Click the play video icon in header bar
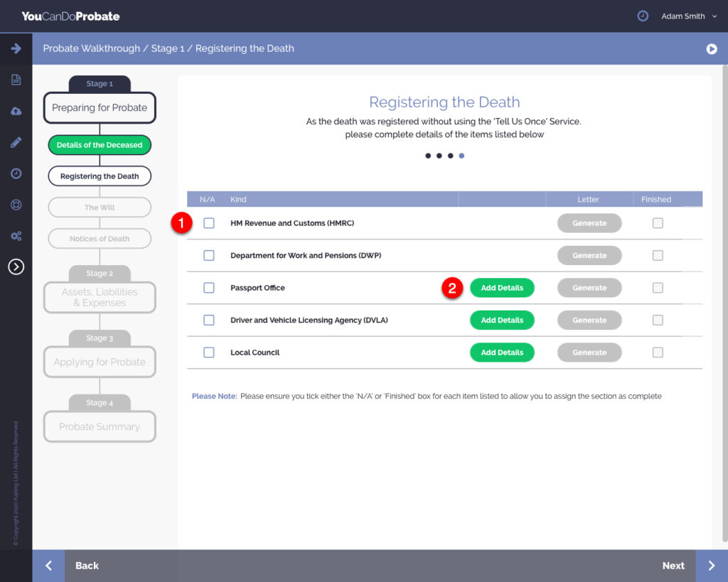Viewport: 728px width, 582px height. (x=711, y=48)
